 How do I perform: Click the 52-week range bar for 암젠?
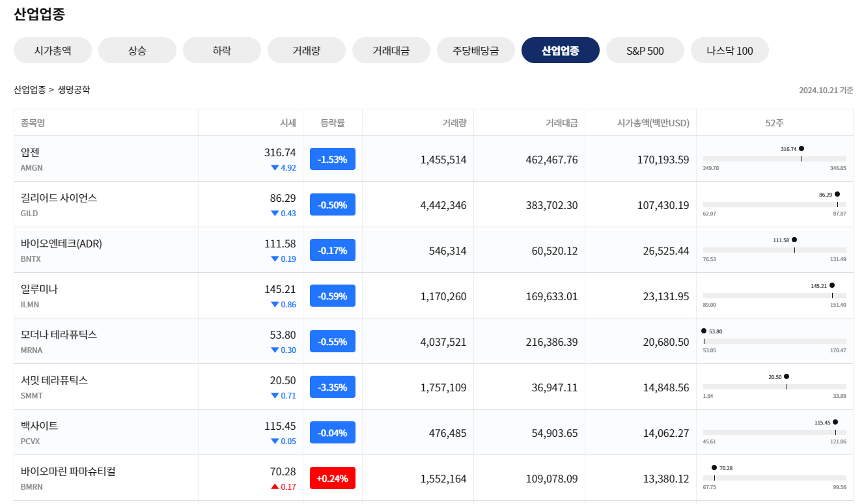click(775, 159)
